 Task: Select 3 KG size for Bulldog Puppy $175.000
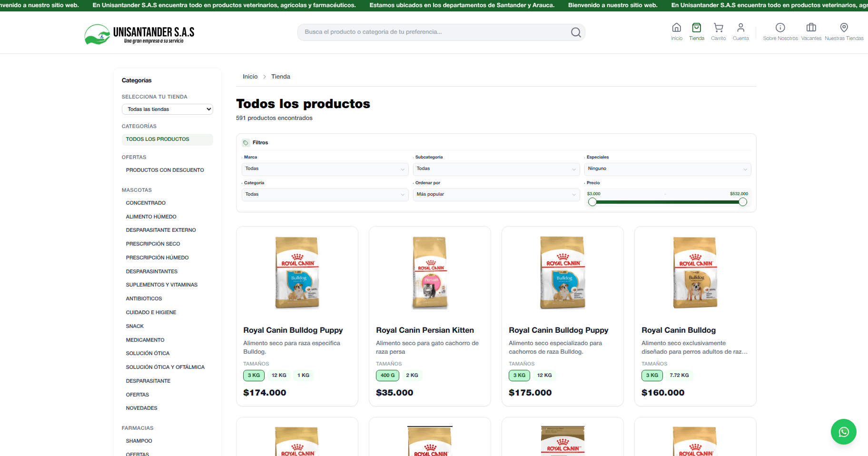520,376
